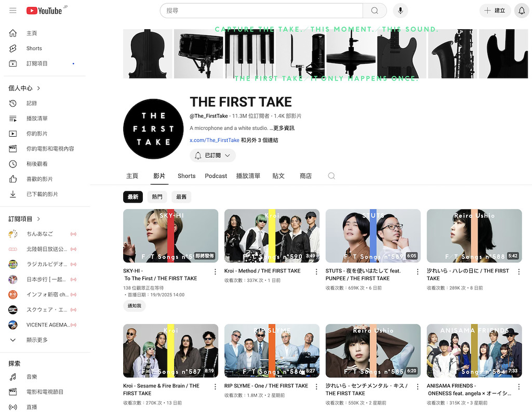
Task: Expand 訂閱項目 section header
Action: click(x=24, y=219)
